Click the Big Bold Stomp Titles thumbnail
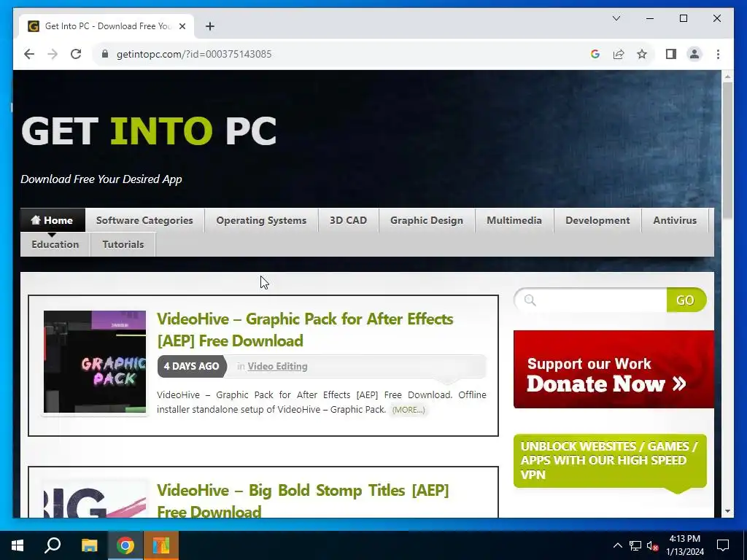Screen dimensions: 747x560 (x=95, y=500)
